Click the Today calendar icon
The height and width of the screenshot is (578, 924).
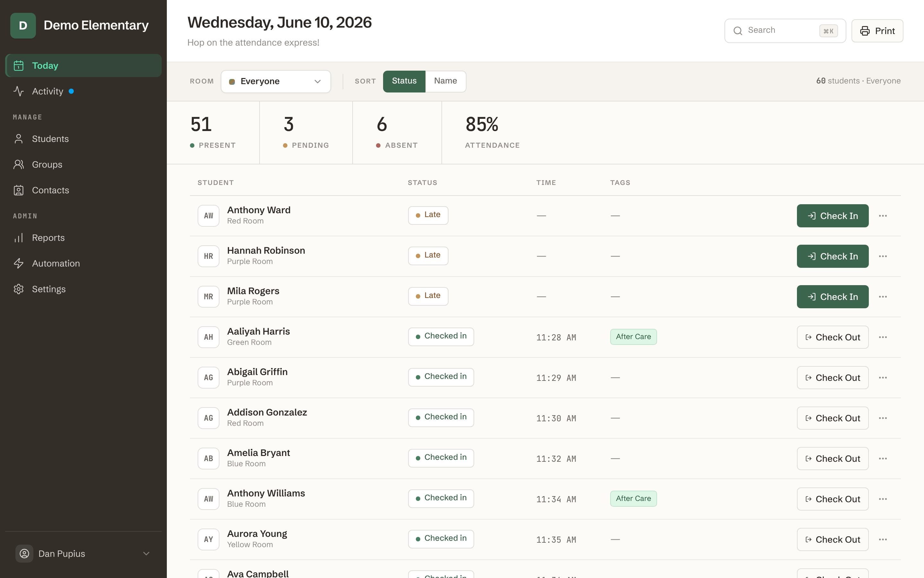click(x=19, y=66)
